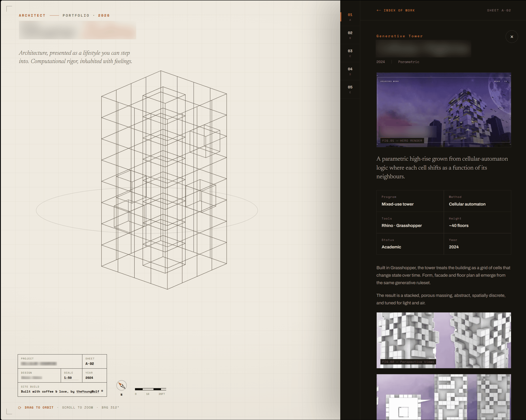Go to project tab 04 D
Image resolution: width=526 pixels, height=420 pixels.
tap(350, 71)
